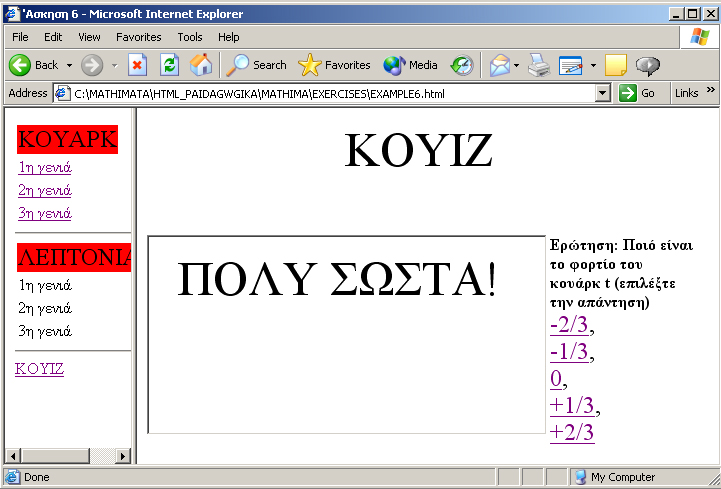Maximize the Internet Explorer window

pos(693,14)
